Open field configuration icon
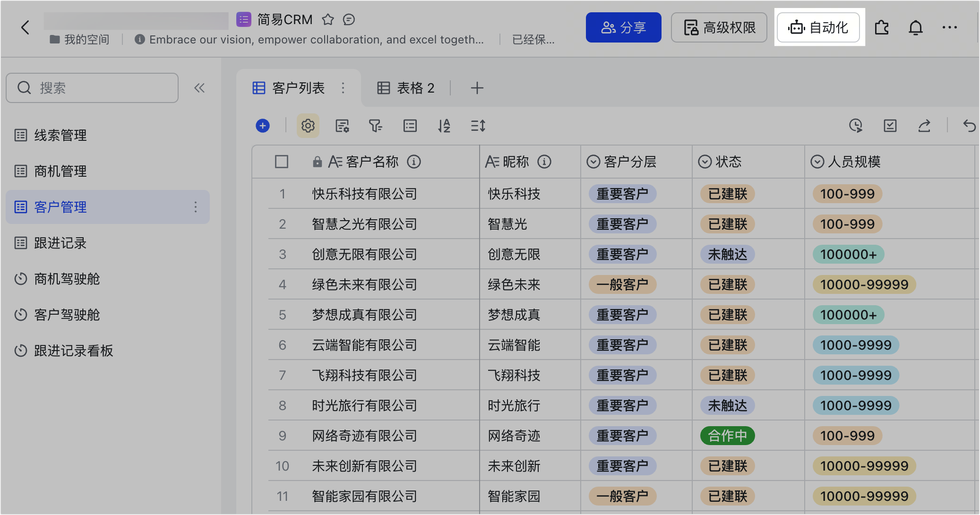Screen dimensions: 980x515 click(x=342, y=126)
